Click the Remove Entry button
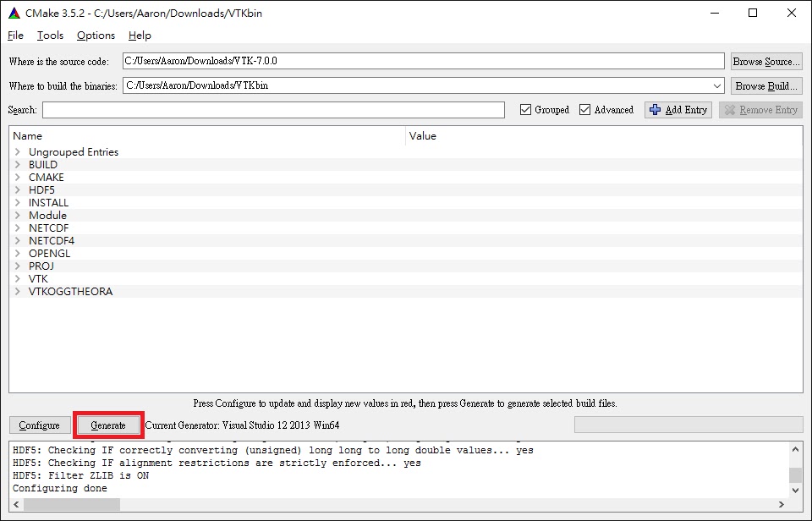The image size is (812, 521). click(x=760, y=110)
